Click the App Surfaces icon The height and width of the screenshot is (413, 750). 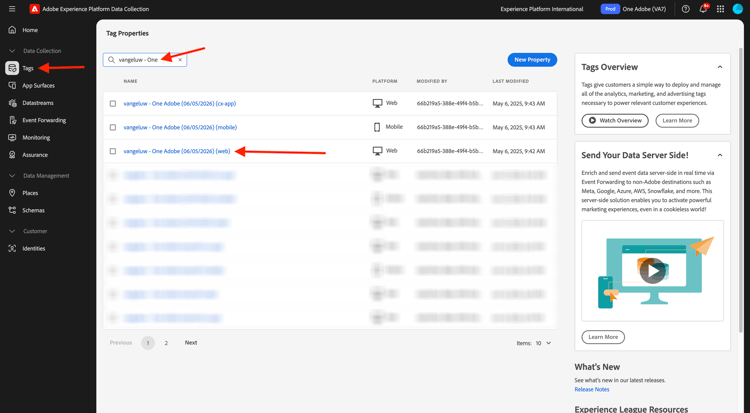pos(12,85)
